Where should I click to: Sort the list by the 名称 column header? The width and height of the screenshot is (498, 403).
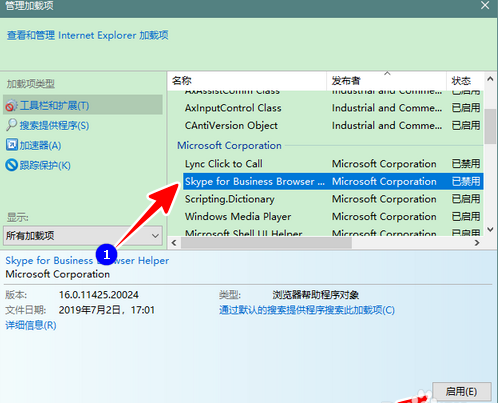(182, 81)
